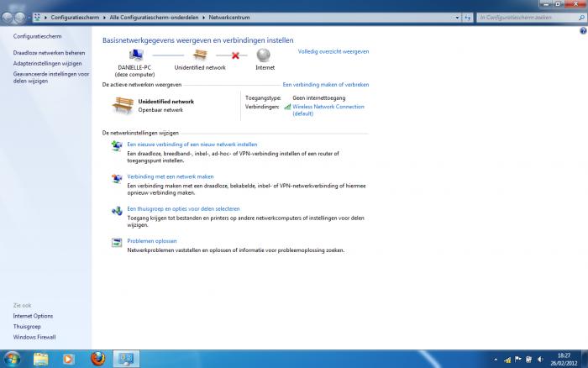Click the Geen internettoegang text
Image resolution: width=588 pixels, height=368 pixels.
click(318, 97)
